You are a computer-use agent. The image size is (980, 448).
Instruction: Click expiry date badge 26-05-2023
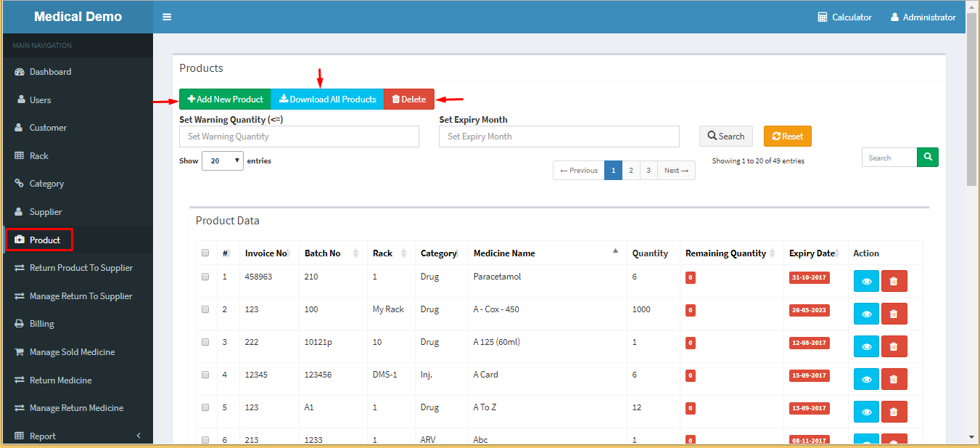810,310
